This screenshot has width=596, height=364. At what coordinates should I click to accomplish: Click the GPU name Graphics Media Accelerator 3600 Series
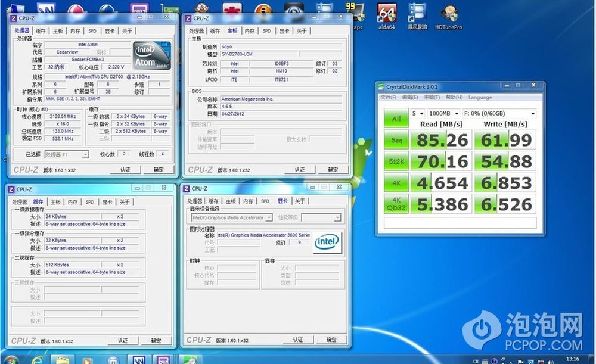264,235
